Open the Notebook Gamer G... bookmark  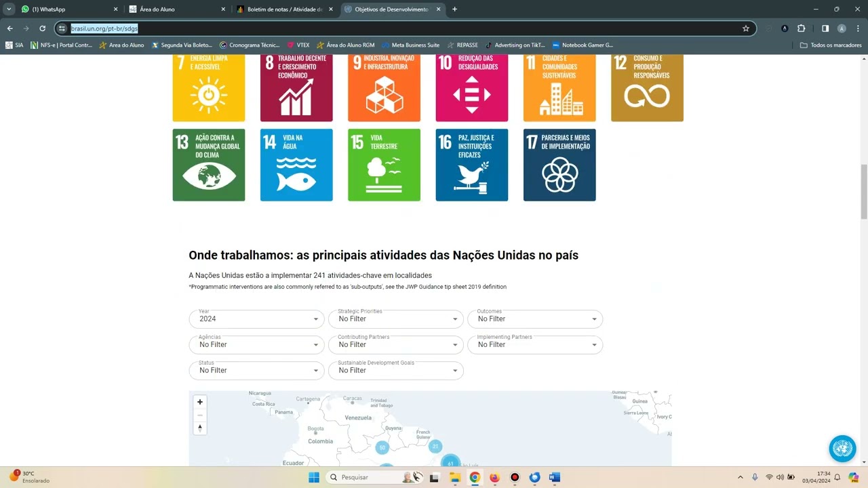[x=583, y=45]
